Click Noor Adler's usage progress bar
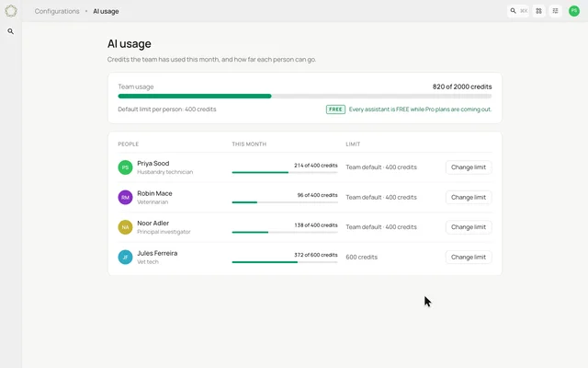 pos(285,233)
